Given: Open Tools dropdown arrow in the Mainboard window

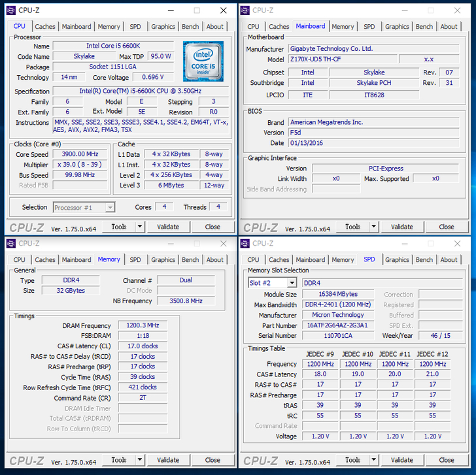Looking at the screenshot, I should (374, 227).
